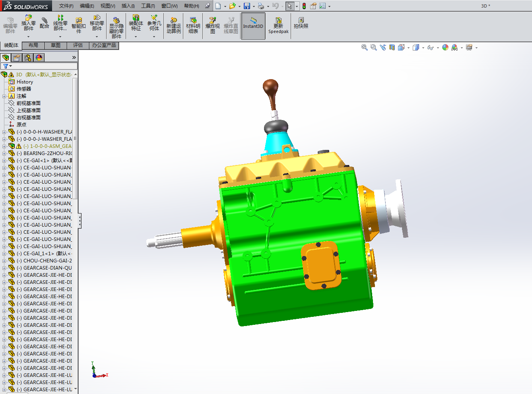Click the Mate (配合) paperclip tool
532x394 pixels.
coord(44,23)
